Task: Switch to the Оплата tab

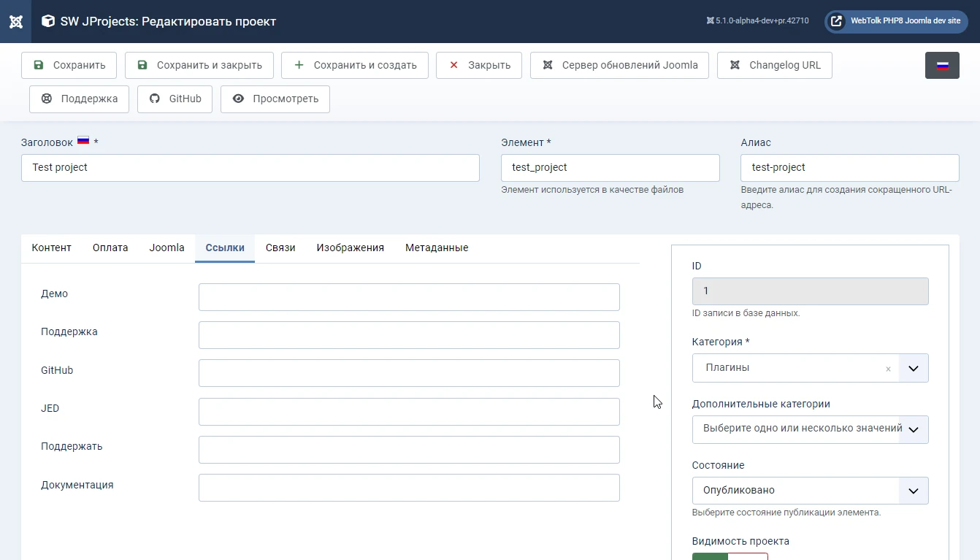Action: click(x=110, y=248)
